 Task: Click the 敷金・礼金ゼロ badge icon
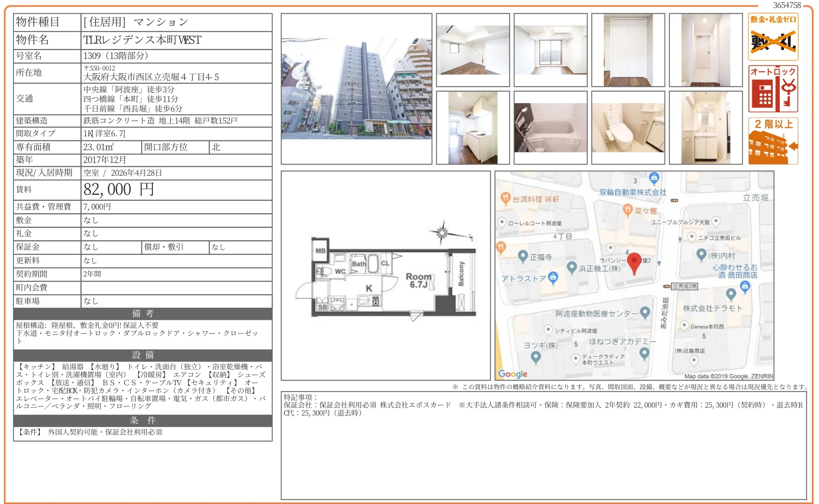click(773, 37)
